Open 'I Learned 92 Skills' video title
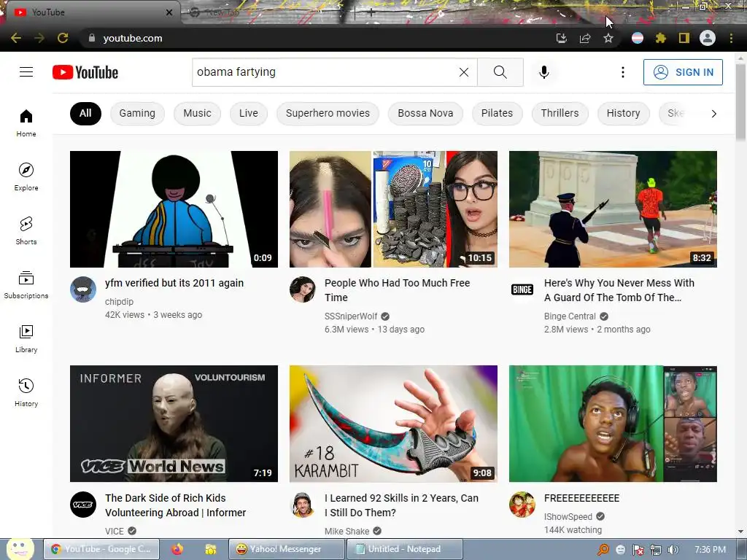The width and height of the screenshot is (747, 560). click(402, 505)
